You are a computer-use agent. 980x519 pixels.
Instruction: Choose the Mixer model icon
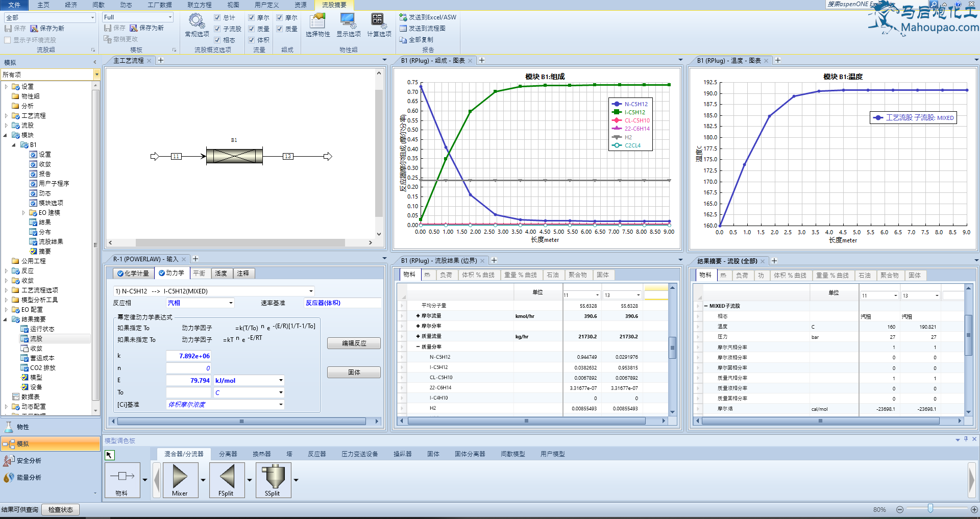coord(180,480)
